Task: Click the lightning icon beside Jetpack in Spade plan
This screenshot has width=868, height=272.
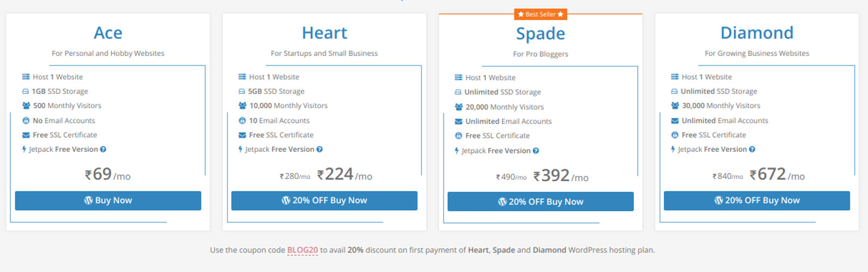Action: pos(457,151)
